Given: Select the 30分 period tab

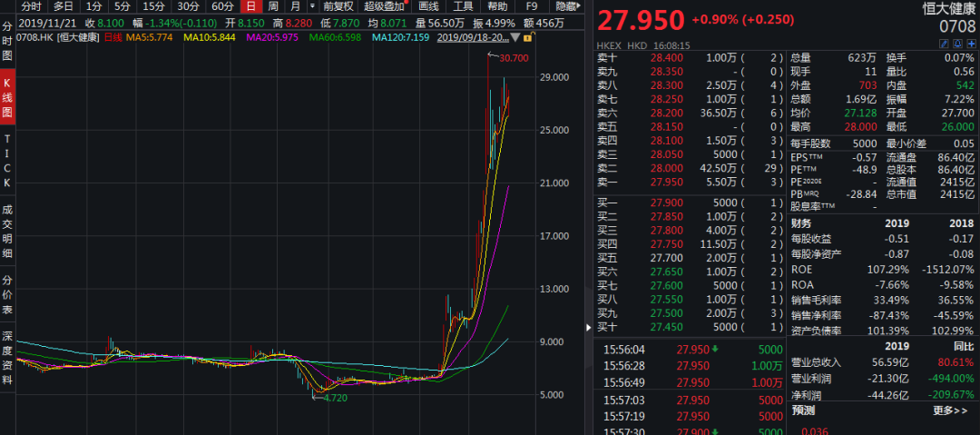Looking at the screenshot, I should coord(188,7).
